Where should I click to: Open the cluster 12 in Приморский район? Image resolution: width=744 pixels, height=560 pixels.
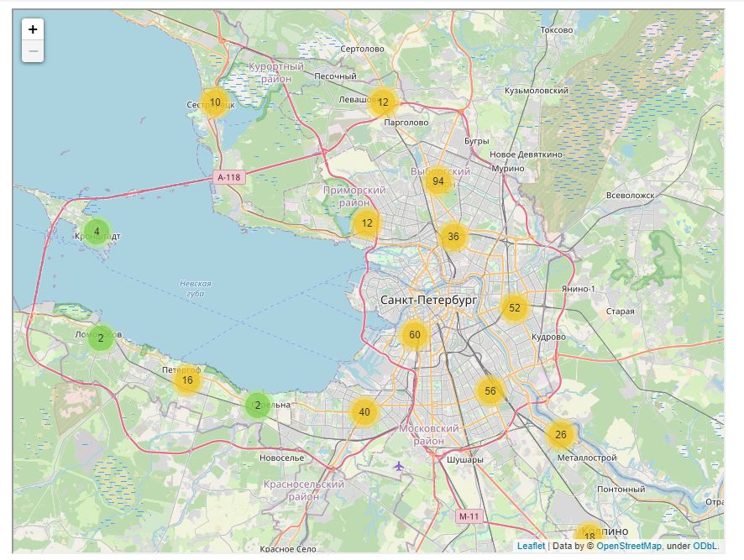[x=367, y=223]
